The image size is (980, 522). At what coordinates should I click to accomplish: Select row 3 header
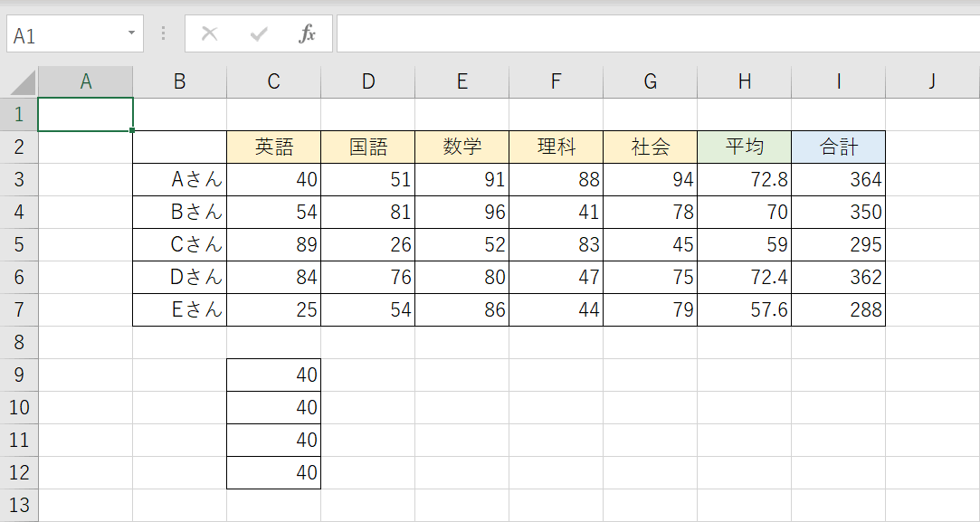coord(19,180)
